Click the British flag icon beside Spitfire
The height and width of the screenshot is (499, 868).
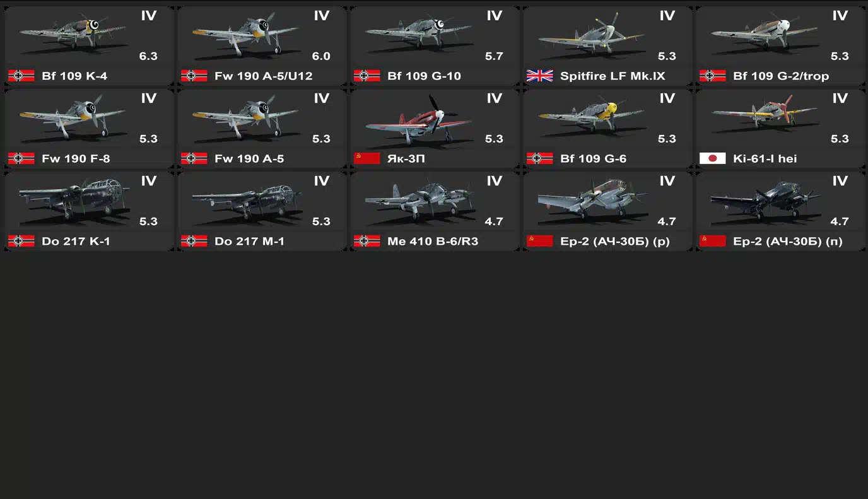(x=539, y=76)
